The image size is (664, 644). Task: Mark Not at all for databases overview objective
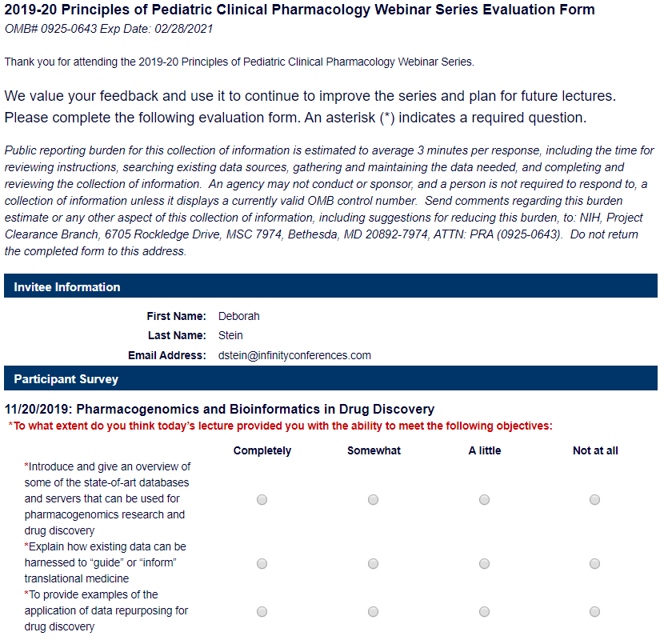click(x=594, y=499)
